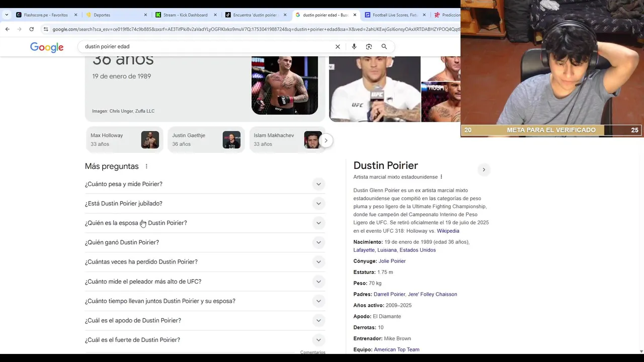
Task: Click the page scrollbar down arrow
Action: 641,351
